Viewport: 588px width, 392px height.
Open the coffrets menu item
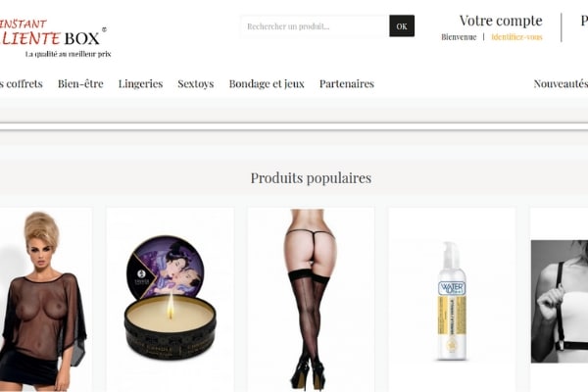(21, 83)
